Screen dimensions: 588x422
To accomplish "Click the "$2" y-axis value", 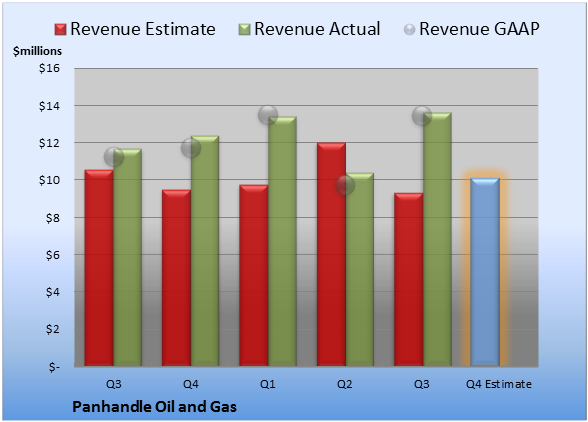I will (53, 329).
